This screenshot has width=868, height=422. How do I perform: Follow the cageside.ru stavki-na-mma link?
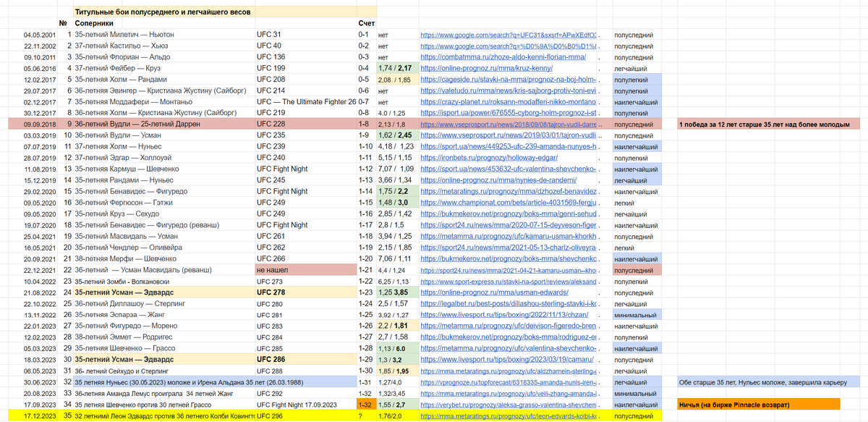pyautogui.click(x=508, y=79)
